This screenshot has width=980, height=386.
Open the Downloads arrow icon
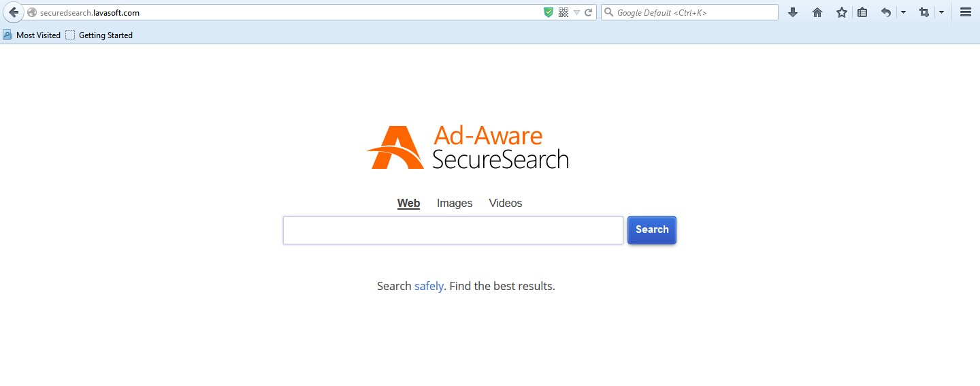click(793, 12)
